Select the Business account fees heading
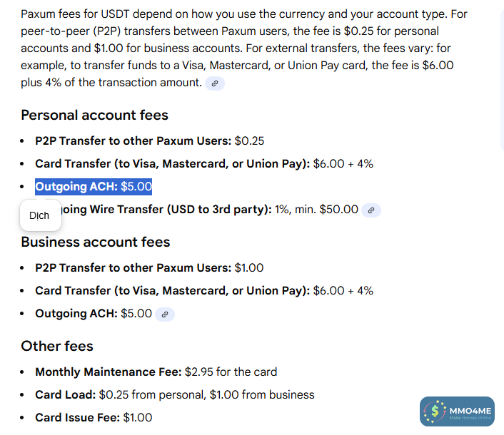This screenshot has height=435, width=504. (95, 242)
